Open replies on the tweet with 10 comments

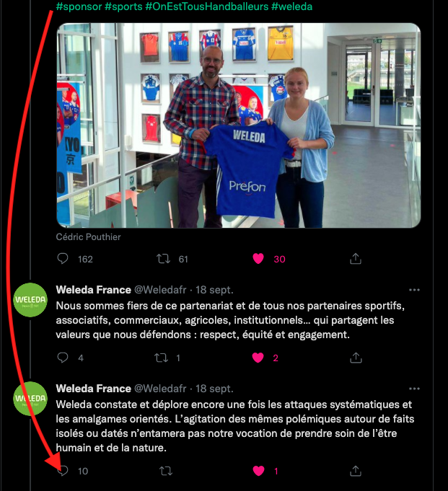click(x=63, y=471)
